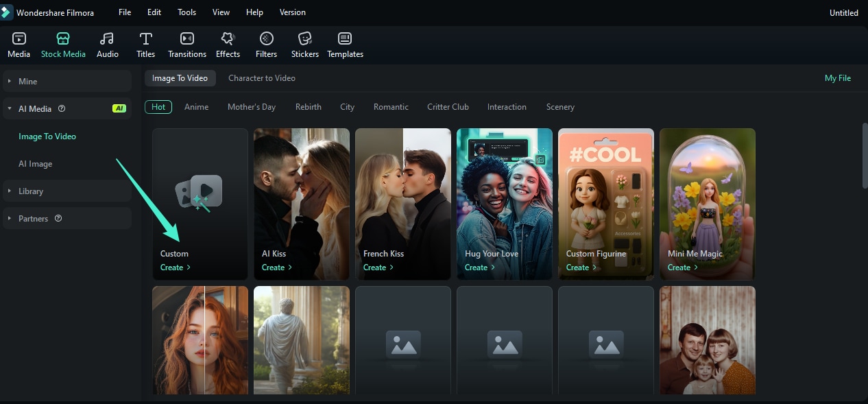Image resolution: width=868 pixels, height=404 pixels.
Task: Click the green AI badge
Action: (119, 108)
